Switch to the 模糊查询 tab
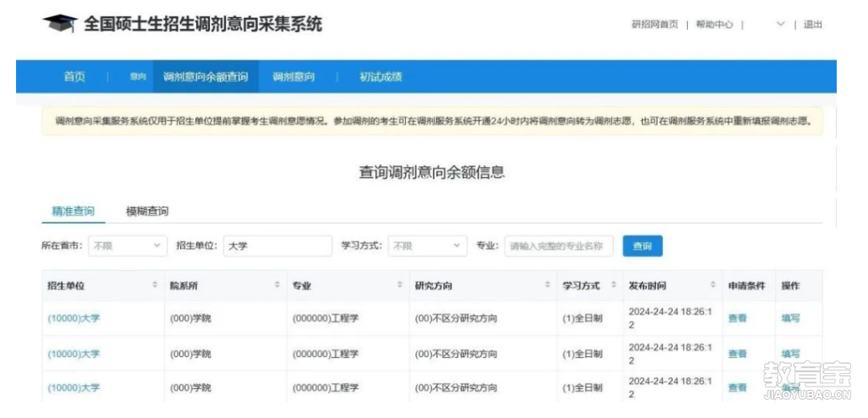Image resolution: width=868 pixels, height=418 pixels. [147, 211]
